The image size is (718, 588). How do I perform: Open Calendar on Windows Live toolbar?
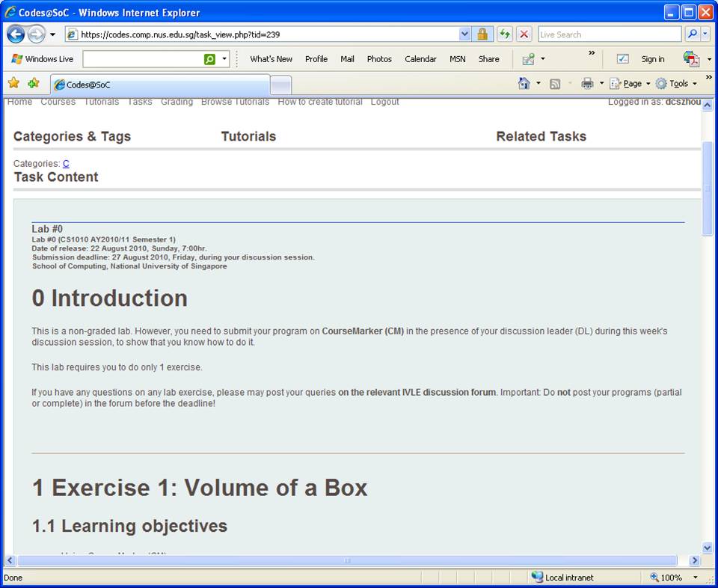420,59
